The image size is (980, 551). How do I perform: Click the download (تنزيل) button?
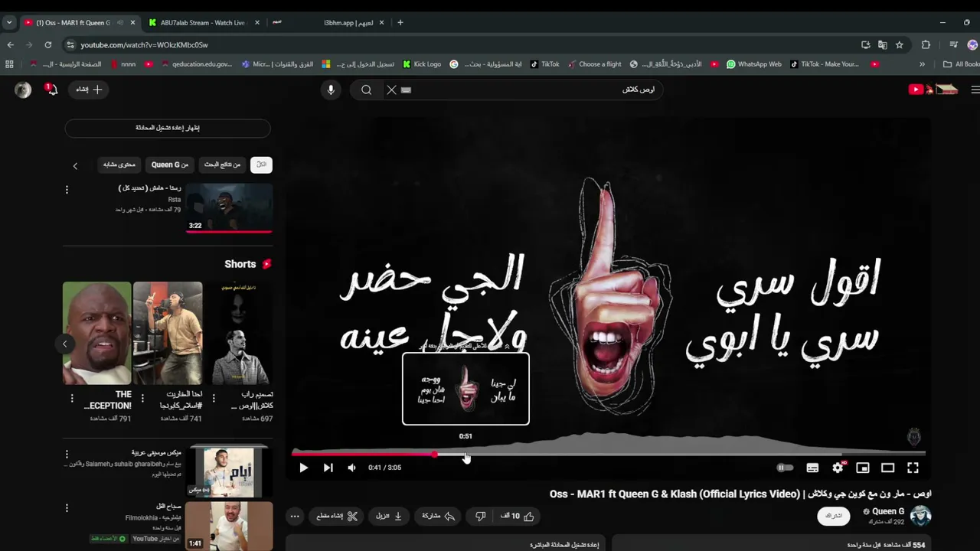389,516
